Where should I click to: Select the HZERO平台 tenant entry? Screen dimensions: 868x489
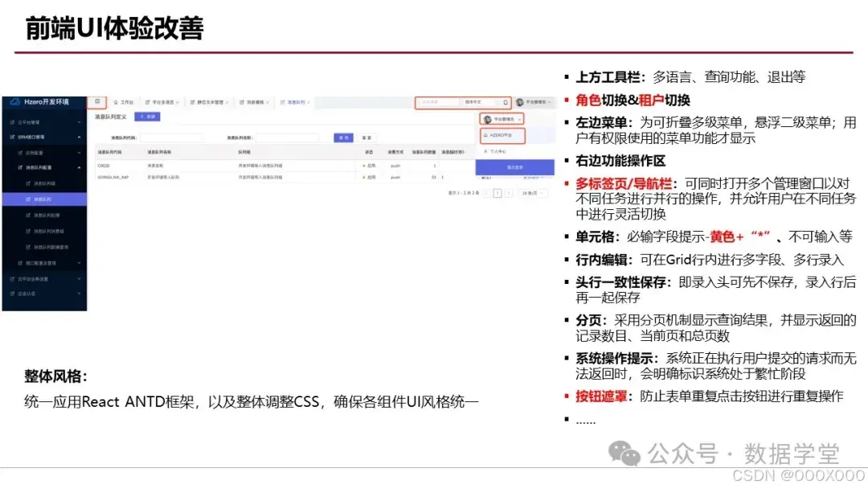(502, 135)
